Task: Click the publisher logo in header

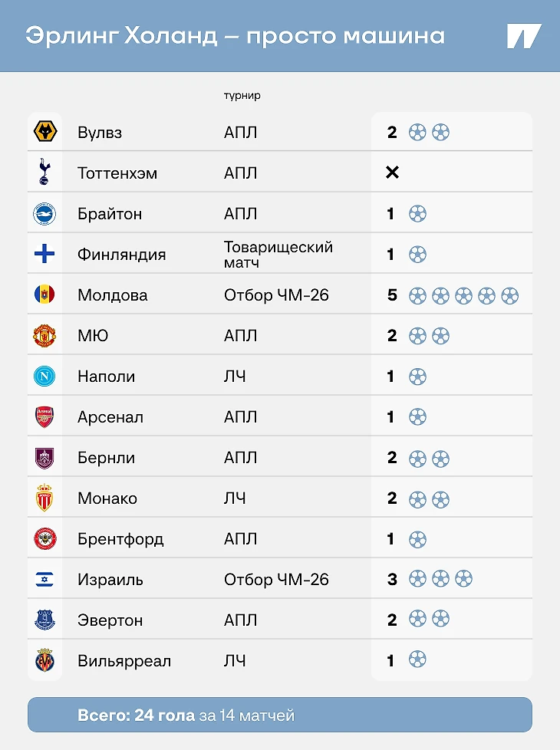Action: 524,36
